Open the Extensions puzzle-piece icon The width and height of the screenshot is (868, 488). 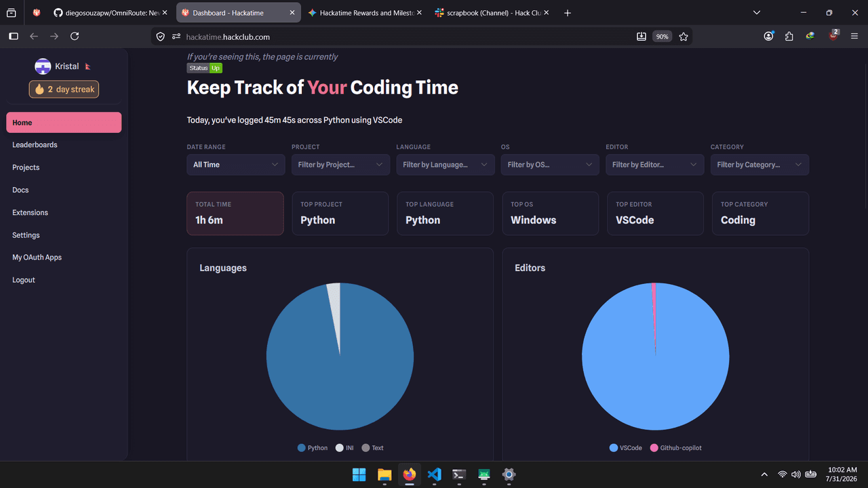[789, 37]
